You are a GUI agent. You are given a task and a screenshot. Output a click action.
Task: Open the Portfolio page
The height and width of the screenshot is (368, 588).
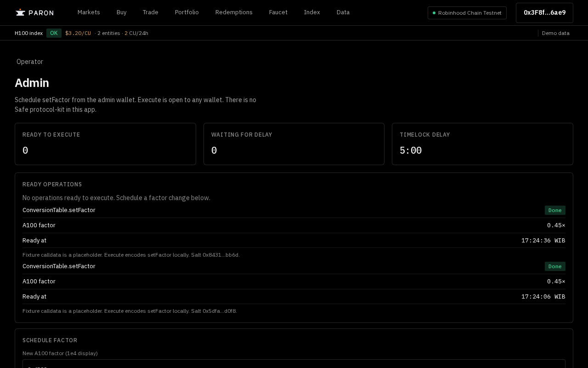tap(187, 12)
